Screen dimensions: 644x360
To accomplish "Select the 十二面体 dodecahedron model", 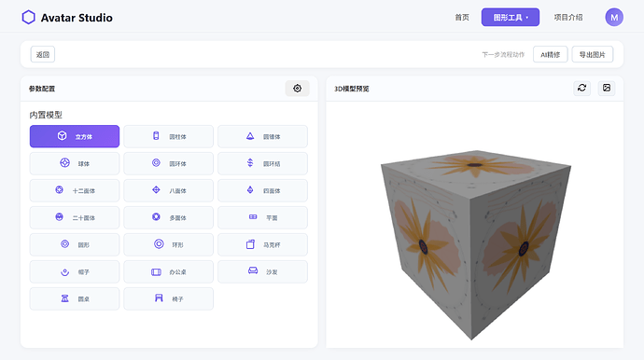I will 75,190.
